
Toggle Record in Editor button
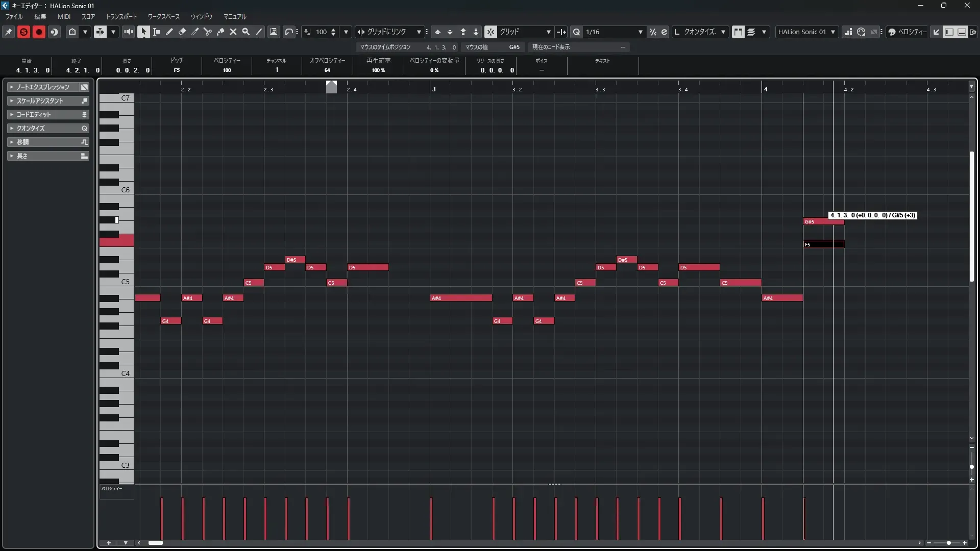(x=39, y=32)
